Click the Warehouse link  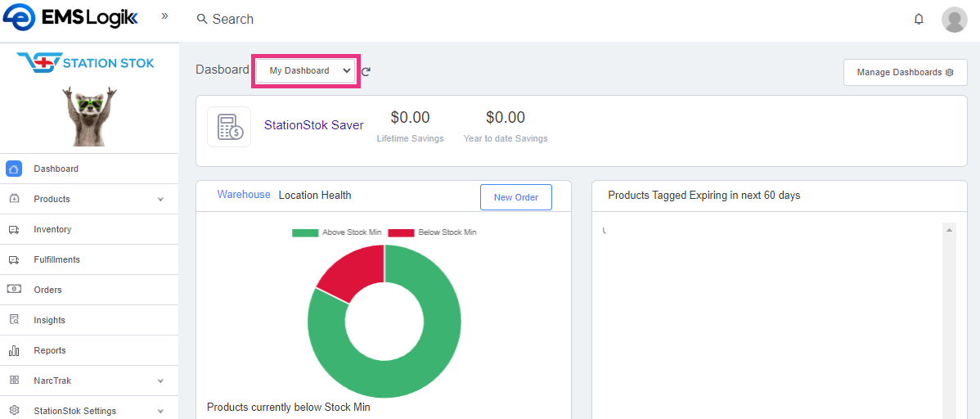(x=244, y=195)
